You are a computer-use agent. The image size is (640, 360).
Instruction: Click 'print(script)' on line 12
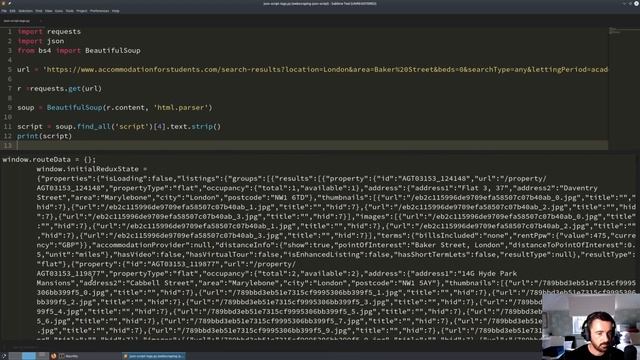tap(44, 136)
